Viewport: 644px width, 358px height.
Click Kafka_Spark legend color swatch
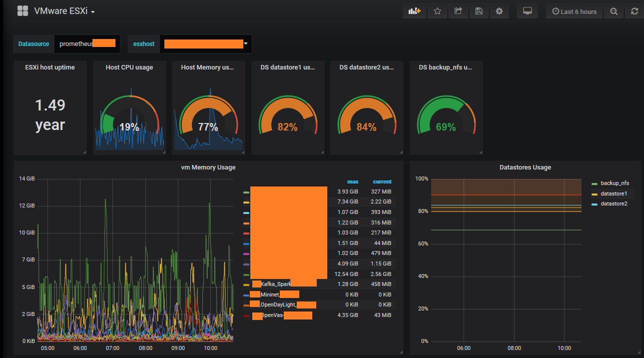[x=246, y=284]
